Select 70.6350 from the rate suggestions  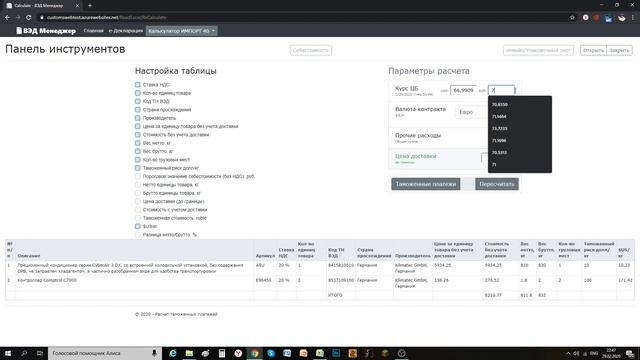(520, 104)
